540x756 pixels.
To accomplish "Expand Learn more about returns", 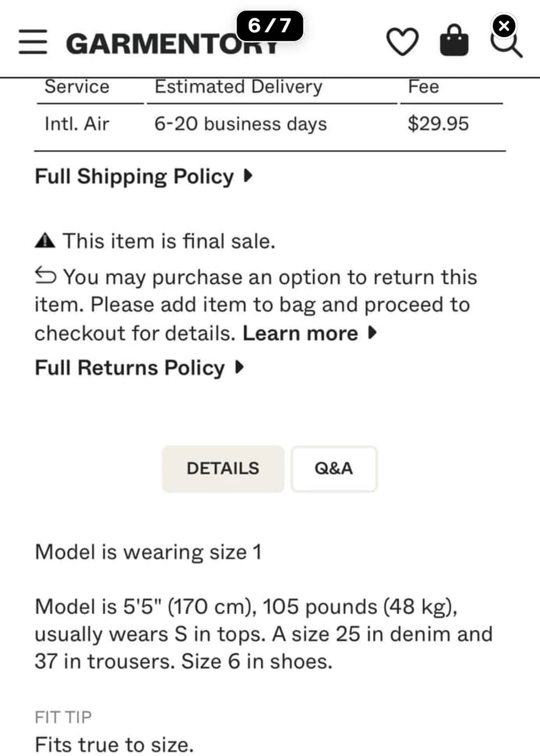I will pos(309,333).
